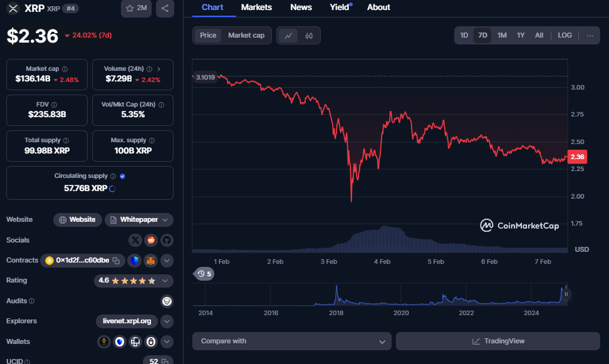The height and width of the screenshot is (364, 609).
Task: Click the 3.1019 starting price label
Action: pos(205,77)
